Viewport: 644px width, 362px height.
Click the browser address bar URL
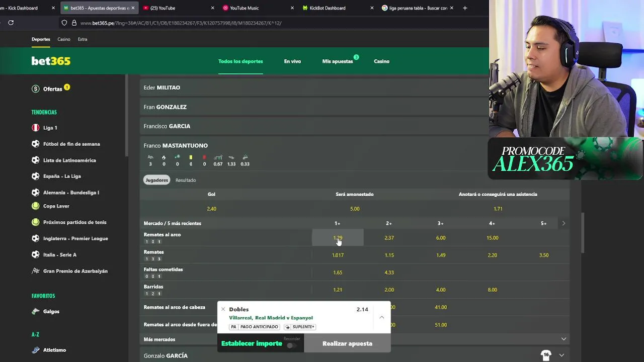(x=181, y=23)
